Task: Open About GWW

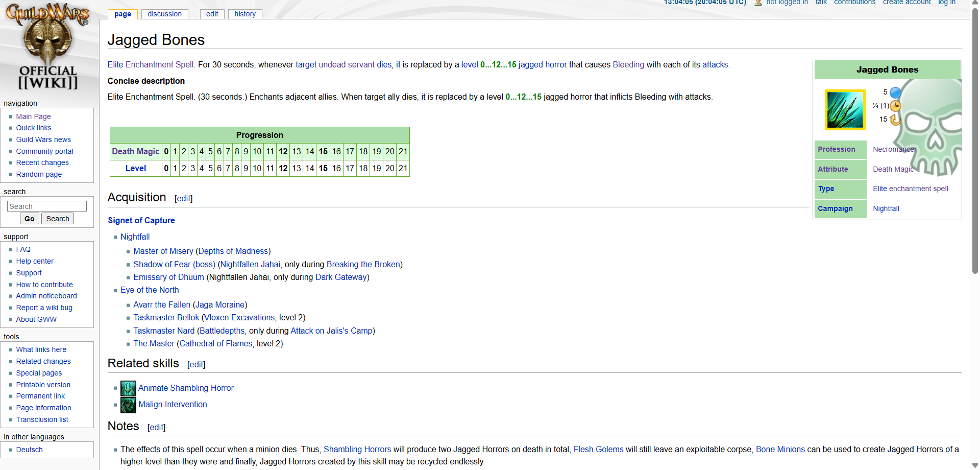Action: click(x=36, y=319)
